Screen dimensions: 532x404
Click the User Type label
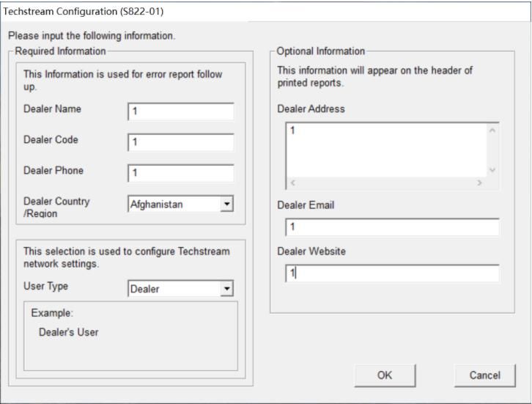[46, 286]
